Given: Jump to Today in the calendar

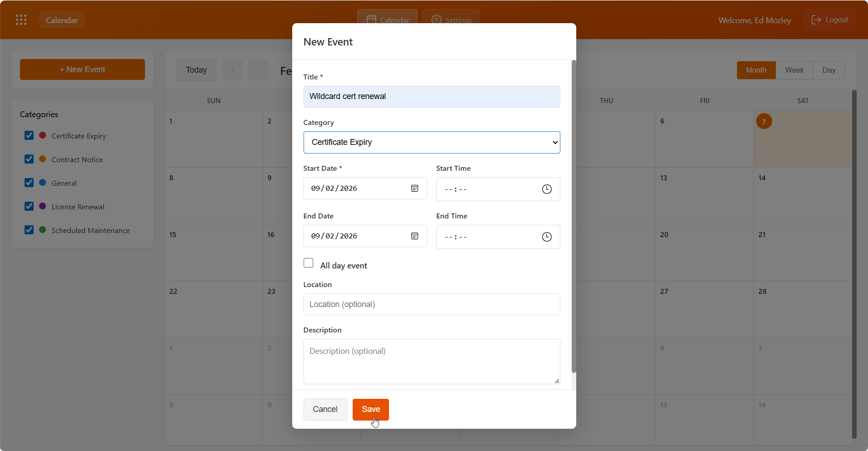Looking at the screenshot, I should [196, 70].
